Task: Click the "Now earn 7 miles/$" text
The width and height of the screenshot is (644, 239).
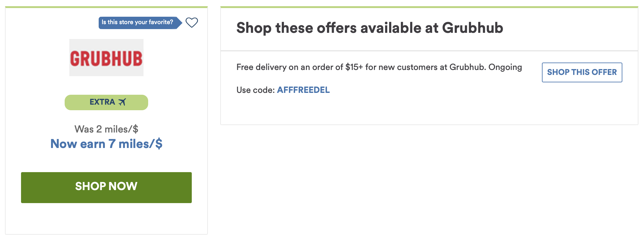Action: click(106, 144)
